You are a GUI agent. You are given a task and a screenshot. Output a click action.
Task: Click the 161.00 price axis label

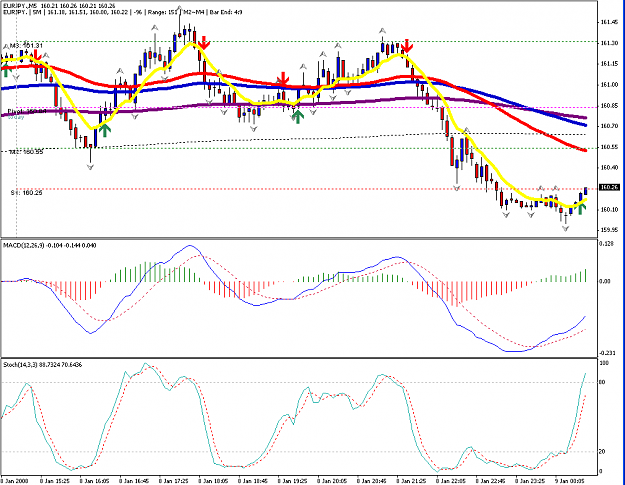[609, 84]
